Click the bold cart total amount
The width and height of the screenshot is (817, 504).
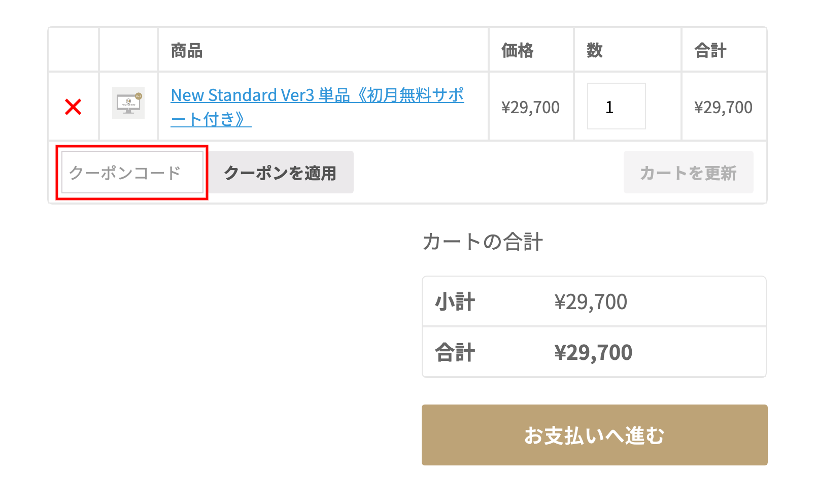593,352
